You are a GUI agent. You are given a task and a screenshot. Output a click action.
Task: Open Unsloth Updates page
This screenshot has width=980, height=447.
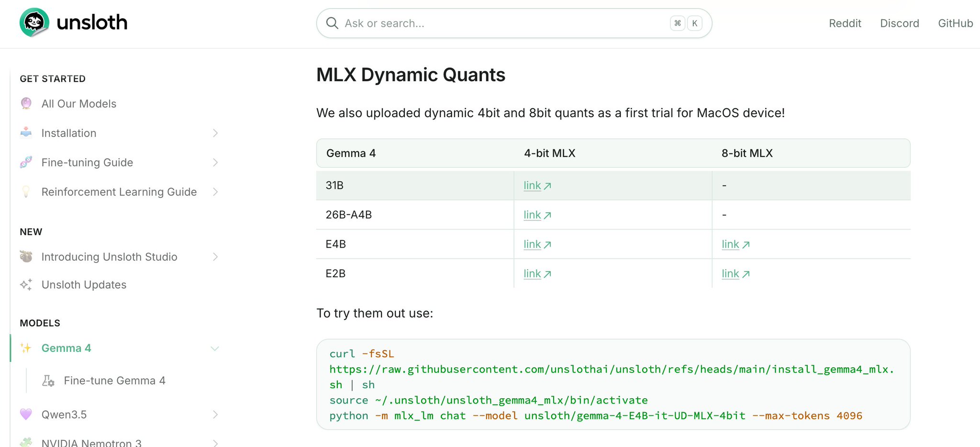[x=84, y=284]
